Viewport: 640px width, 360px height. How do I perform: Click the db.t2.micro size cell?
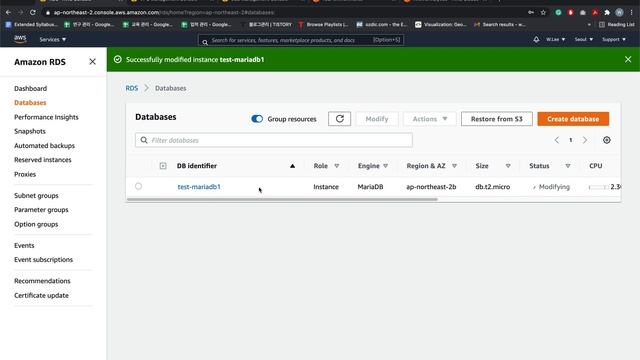tap(492, 187)
